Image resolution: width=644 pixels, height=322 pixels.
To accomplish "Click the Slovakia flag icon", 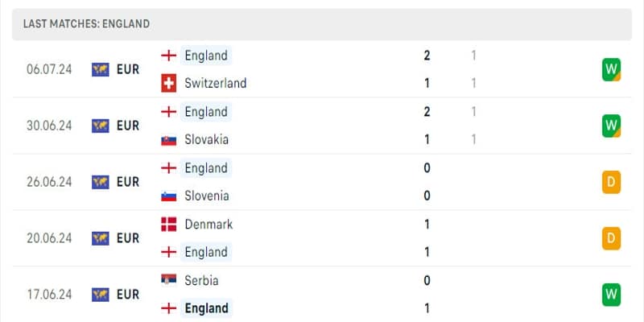I will (x=169, y=140).
